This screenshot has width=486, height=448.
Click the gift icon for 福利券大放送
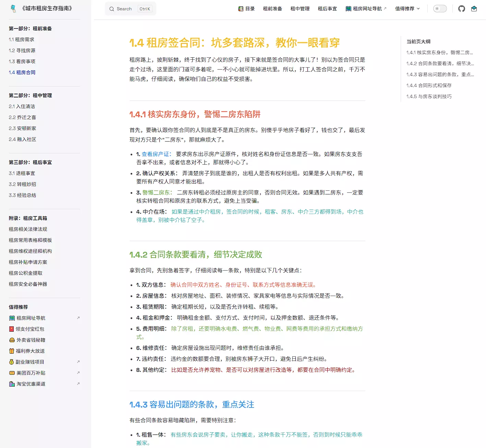12,351
